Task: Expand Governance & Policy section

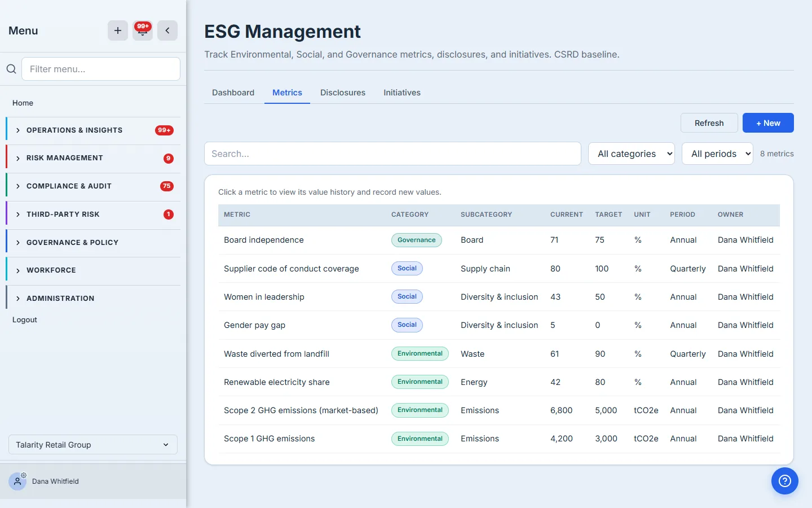Action: coord(93,243)
